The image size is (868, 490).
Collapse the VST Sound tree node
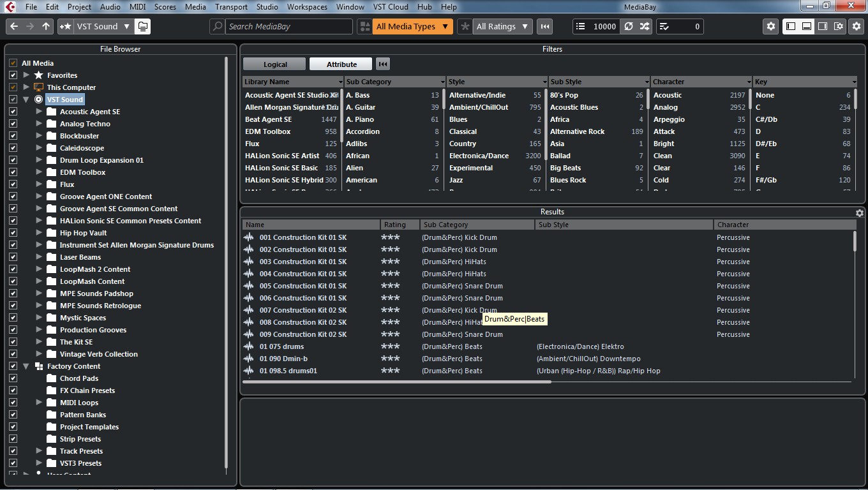click(26, 100)
